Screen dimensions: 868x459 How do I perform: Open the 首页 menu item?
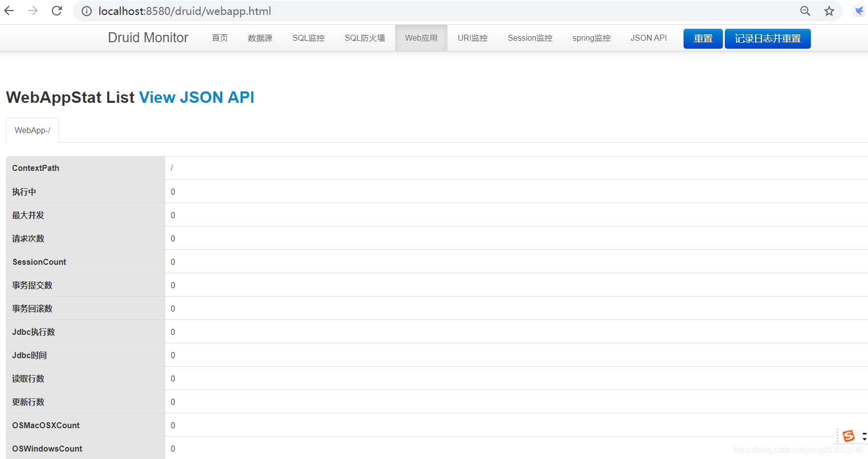[220, 38]
